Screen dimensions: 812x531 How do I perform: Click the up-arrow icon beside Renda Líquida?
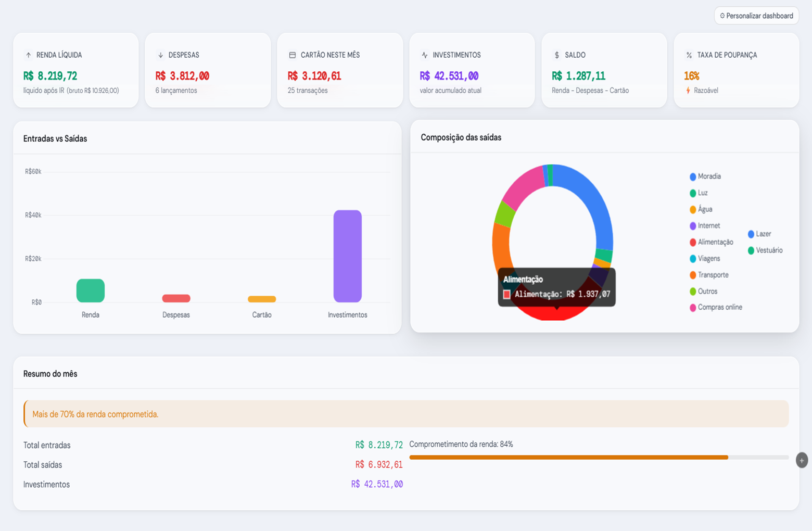29,55
